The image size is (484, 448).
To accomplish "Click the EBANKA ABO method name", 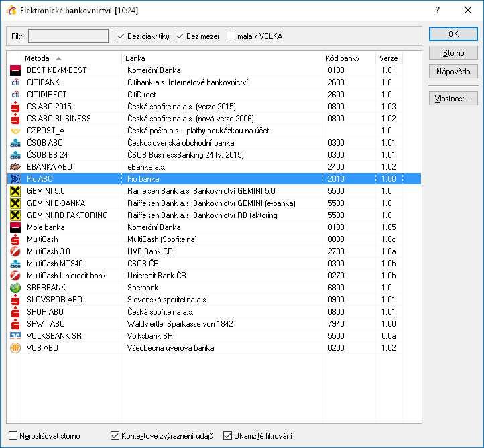I will pos(50,167).
